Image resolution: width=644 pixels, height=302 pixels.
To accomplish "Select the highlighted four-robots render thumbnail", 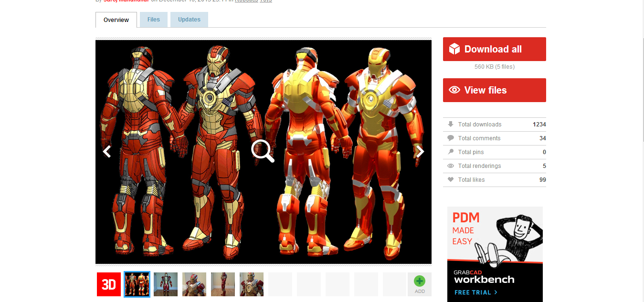I will (137, 284).
